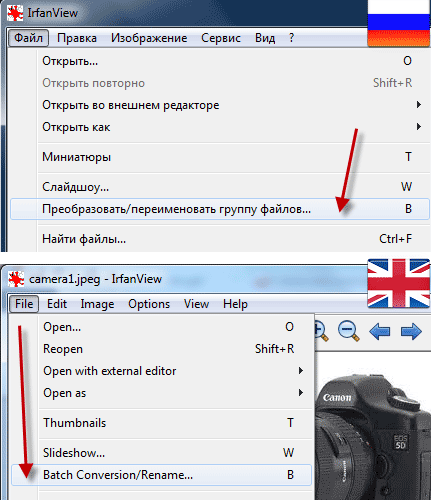
Task: Select Batch Conversion/Rename menu entry
Action: click(x=161, y=475)
